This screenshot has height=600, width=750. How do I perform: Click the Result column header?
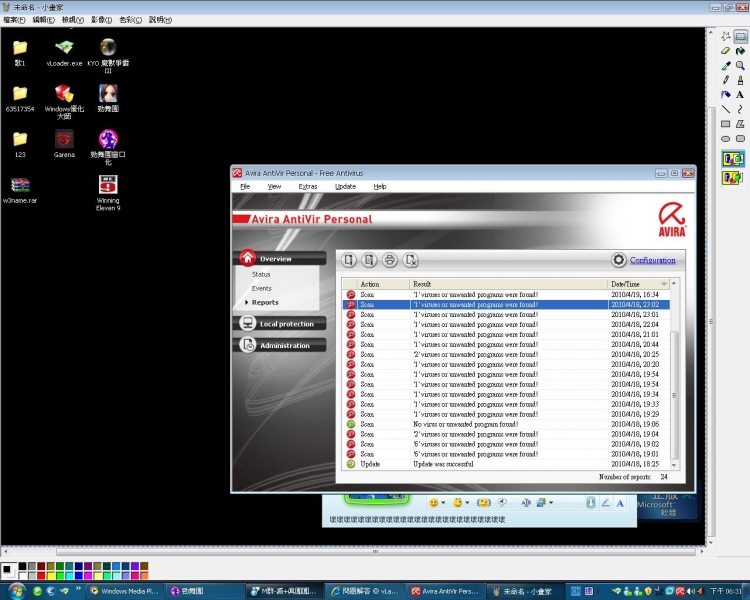pos(508,284)
